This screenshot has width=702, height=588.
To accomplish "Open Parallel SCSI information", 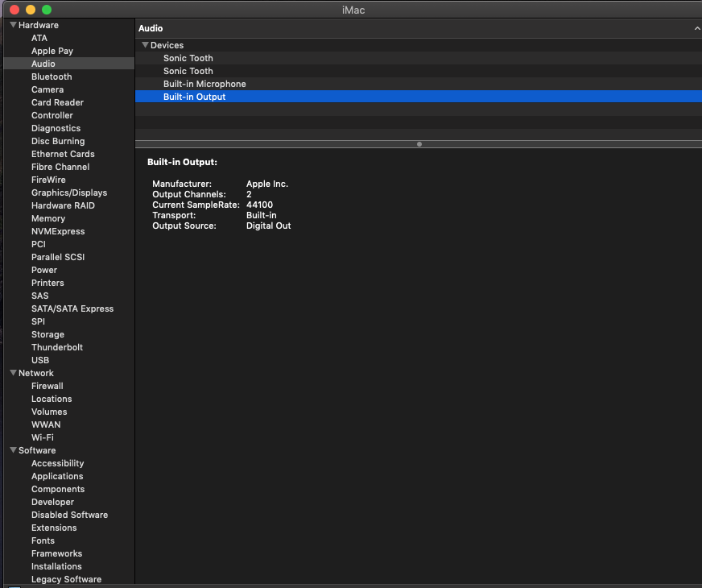I will click(x=58, y=257).
